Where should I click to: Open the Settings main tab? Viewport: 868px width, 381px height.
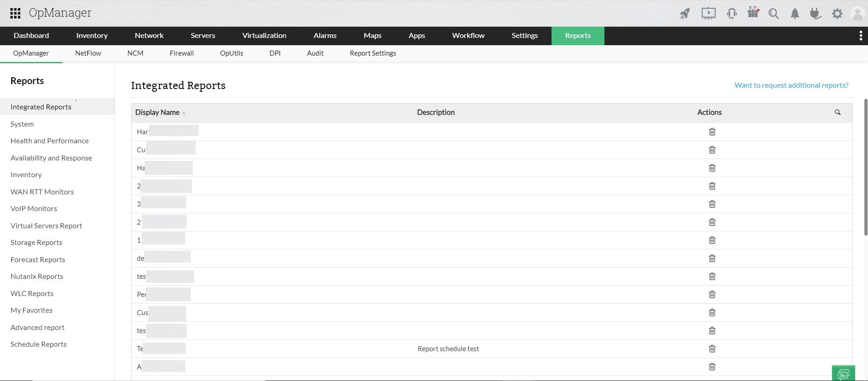point(525,36)
